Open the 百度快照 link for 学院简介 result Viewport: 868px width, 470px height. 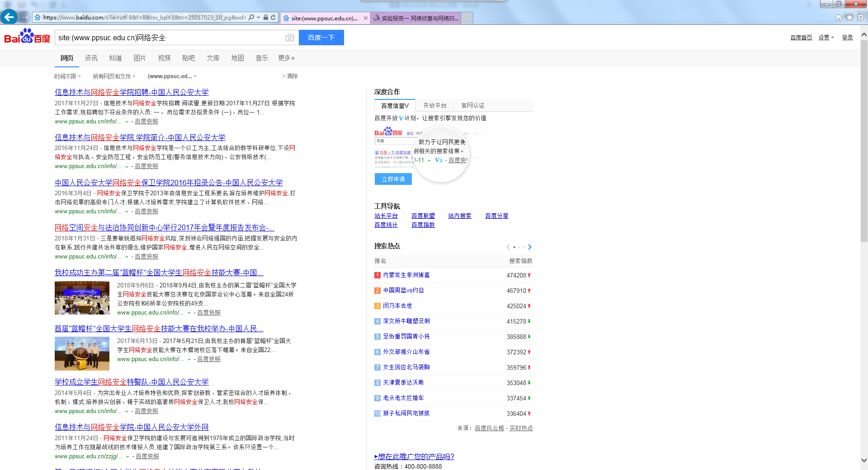146,166
